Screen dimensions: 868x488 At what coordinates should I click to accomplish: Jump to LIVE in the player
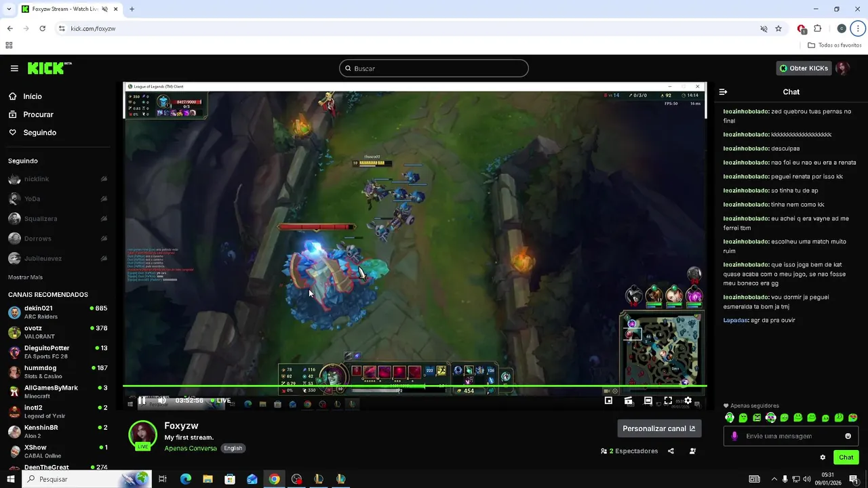[221, 401]
